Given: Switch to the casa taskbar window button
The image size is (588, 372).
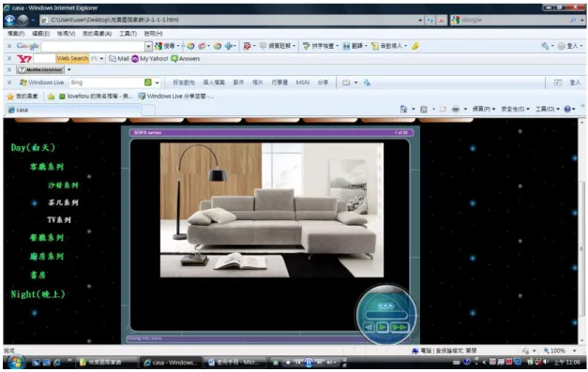Looking at the screenshot, I should point(171,363).
